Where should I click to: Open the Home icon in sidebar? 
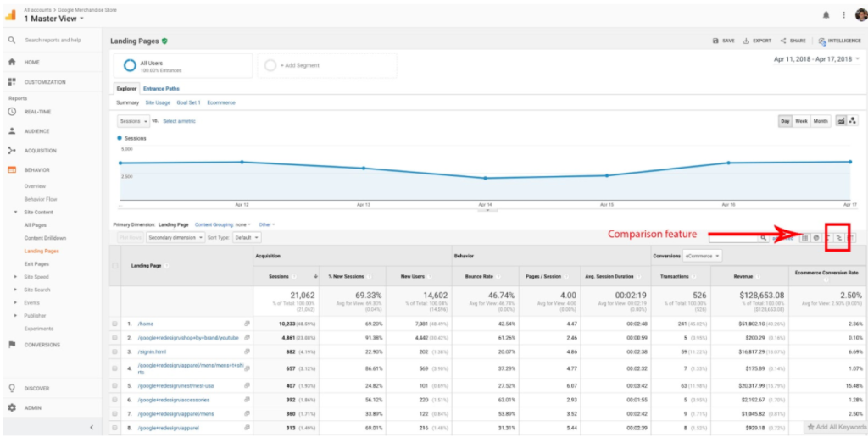(12, 62)
